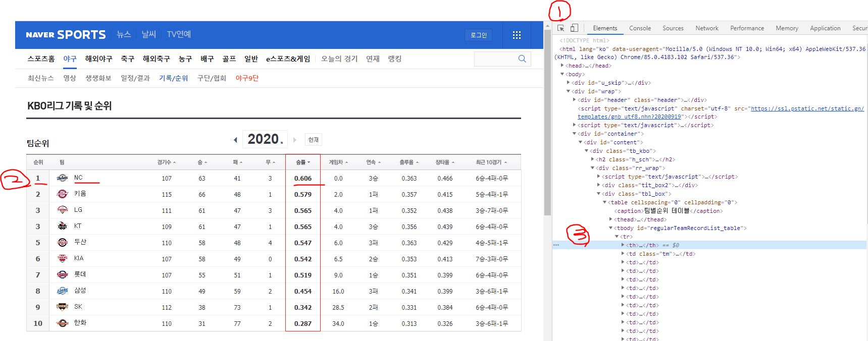Click the 현재 button next to the year
The height and width of the screenshot is (341, 868).
click(x=313, y=140)
